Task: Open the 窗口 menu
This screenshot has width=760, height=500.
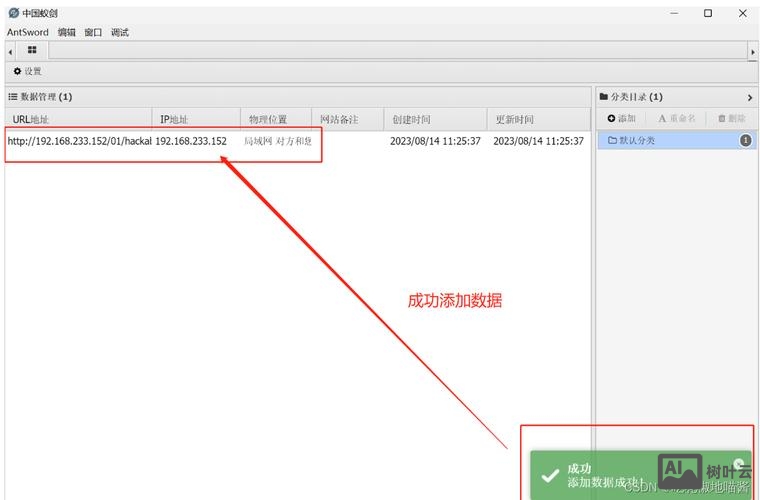Action: [x=93, y=32]
